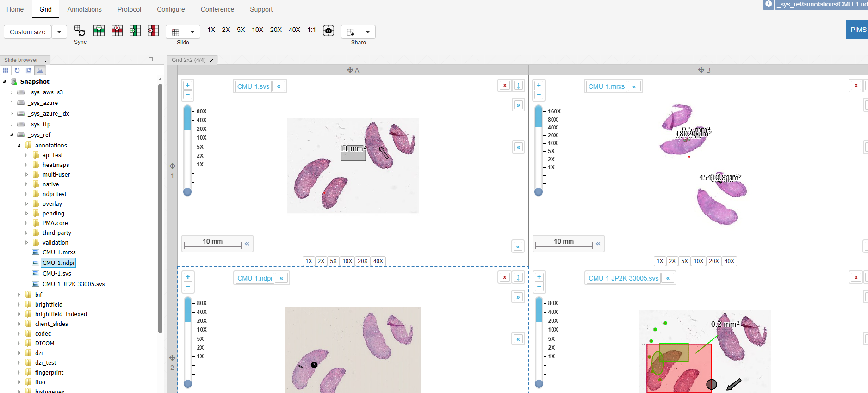
Task: Click the refresh icon in Slide browser
Action: point(17,70)
